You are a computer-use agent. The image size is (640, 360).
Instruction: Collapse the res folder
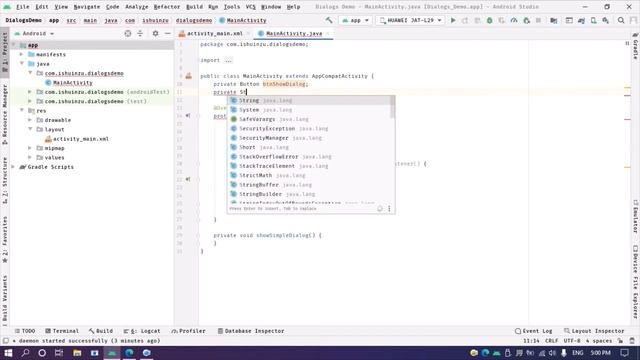coord(22,111)
